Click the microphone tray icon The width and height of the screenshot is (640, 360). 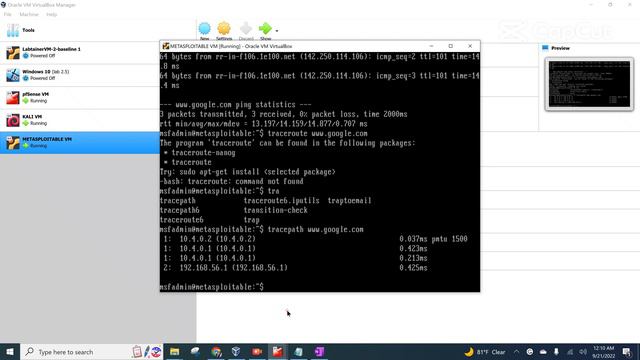click(x=556, y=352)
